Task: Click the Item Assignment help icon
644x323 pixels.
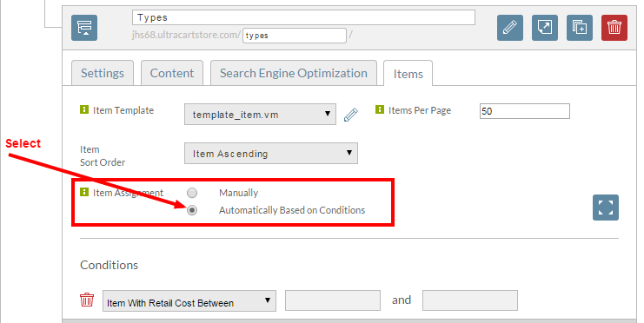Action: click(x=83, y=192)
